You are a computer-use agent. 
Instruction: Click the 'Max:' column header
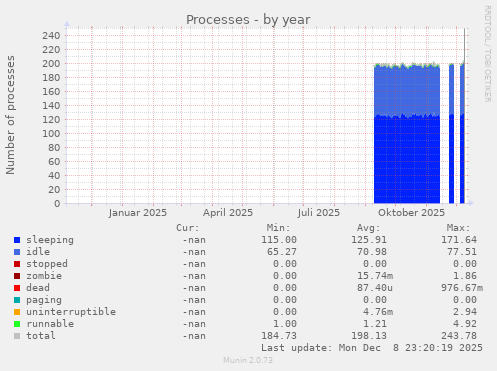click(458, 228)
